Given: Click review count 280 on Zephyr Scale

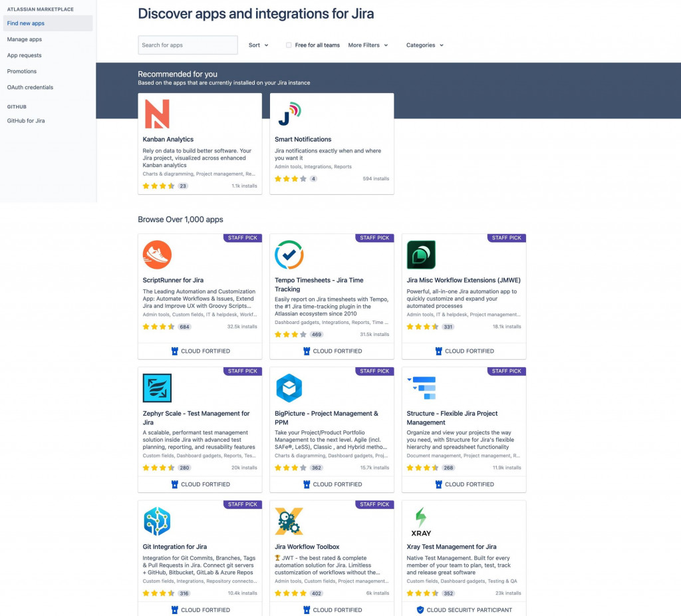Looking at the screenshot, I should coord(185,468).
